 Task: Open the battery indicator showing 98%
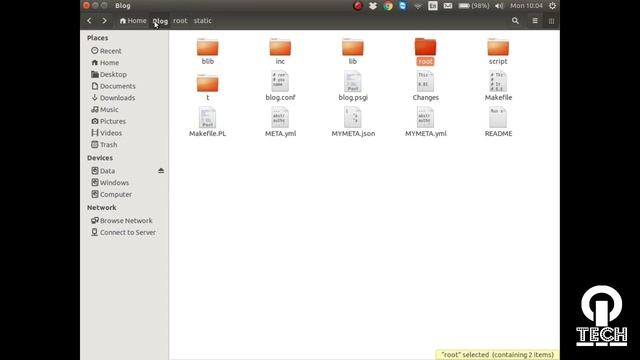tap(473, 6)
